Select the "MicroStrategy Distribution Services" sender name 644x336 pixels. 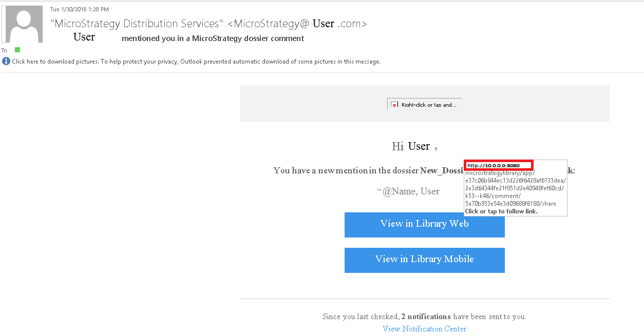(x=137, y=24)
